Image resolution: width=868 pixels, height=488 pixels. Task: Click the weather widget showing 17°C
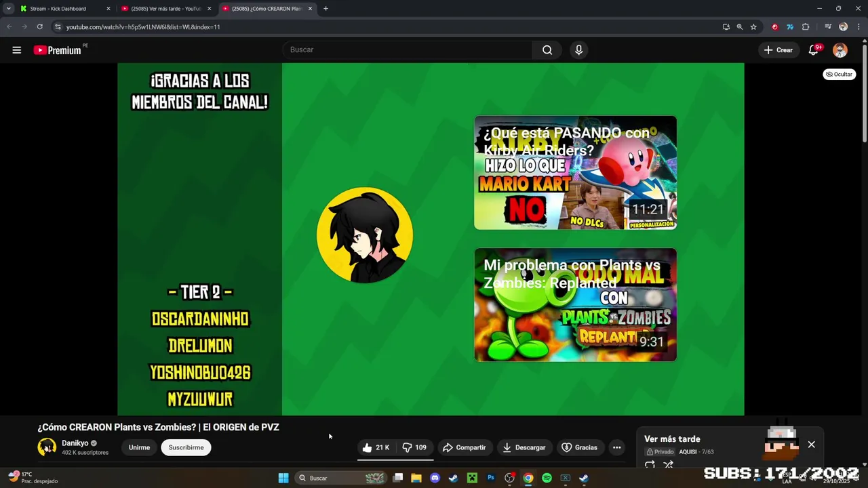[x=34, y=478]
